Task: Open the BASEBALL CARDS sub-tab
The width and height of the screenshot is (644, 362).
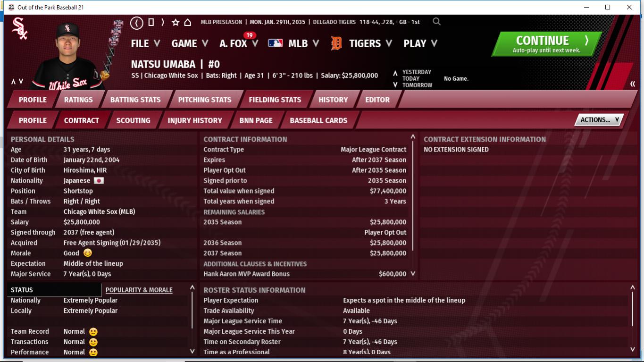Action: 318,120
